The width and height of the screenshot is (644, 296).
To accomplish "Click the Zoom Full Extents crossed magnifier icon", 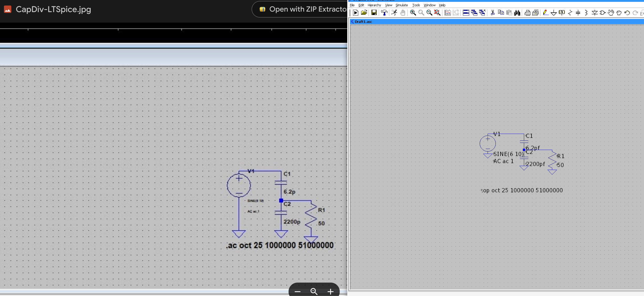I will pyautogui.click(x=437, y=13).
